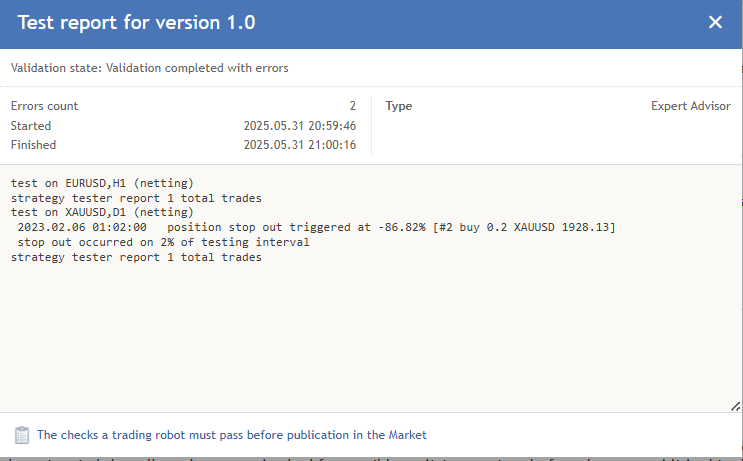Viewport: 743px width, 461px height.
Task: Open the trading robot checks link
Action: tap(231, 435)
